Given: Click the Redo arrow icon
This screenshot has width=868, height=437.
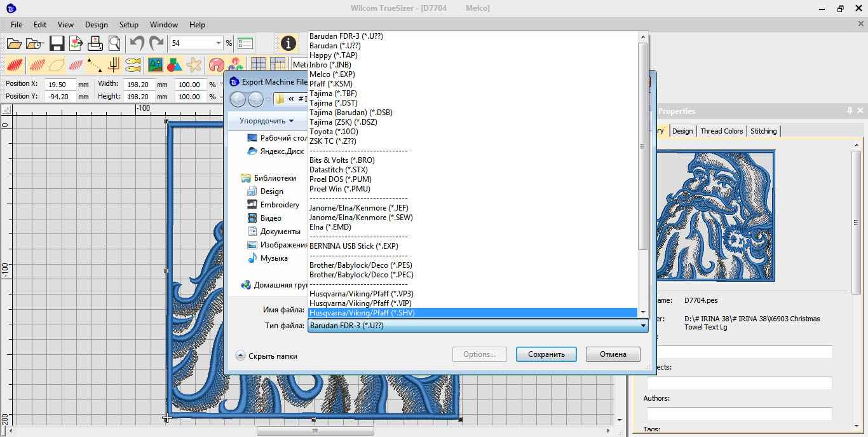Looking at the screenshot, I should click(156, 43).
